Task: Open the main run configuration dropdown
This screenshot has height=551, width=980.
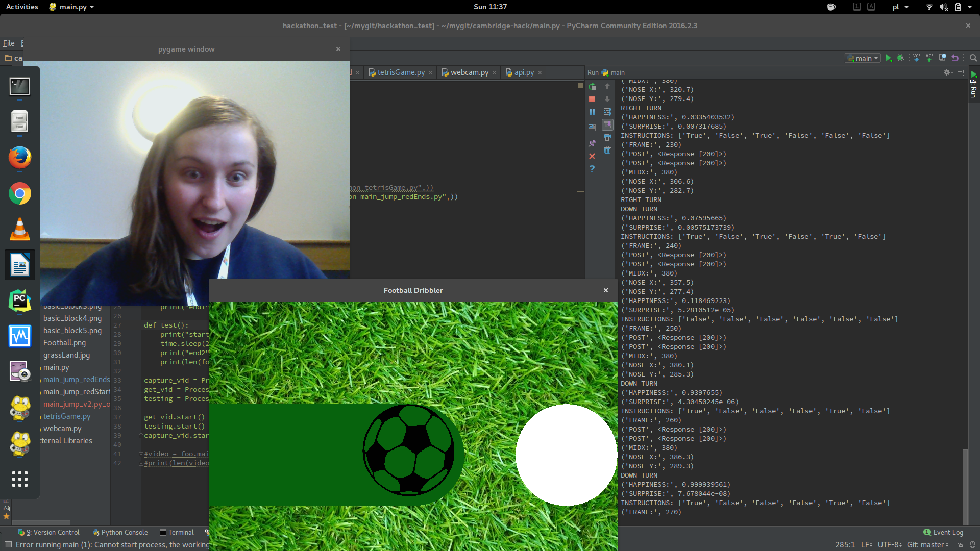Action: pyautogui.click(x=863, y=58)
